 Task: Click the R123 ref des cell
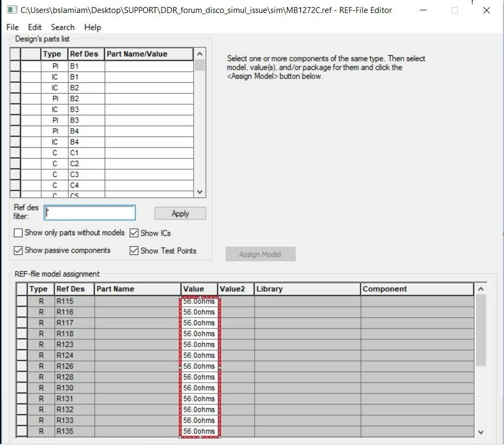(x=74, y=344)
